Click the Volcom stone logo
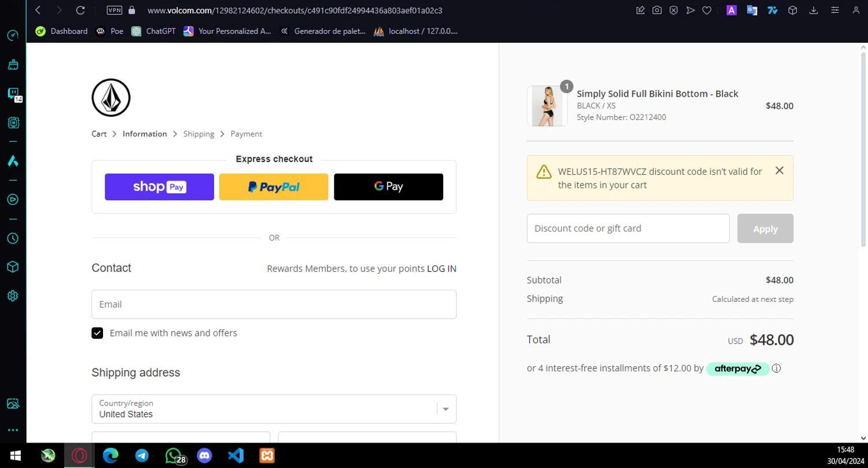 click(x=111, y=98)
